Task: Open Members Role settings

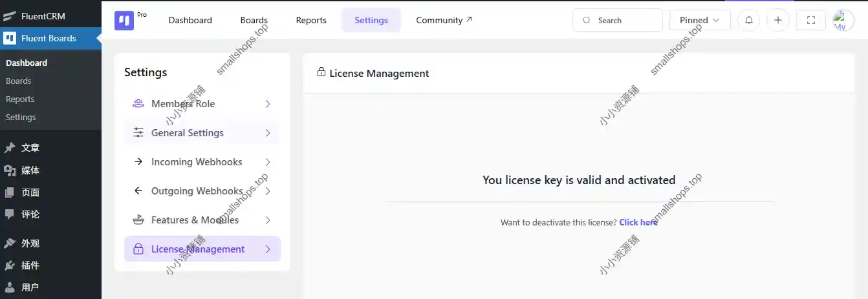Action: (x=202, y=103)
